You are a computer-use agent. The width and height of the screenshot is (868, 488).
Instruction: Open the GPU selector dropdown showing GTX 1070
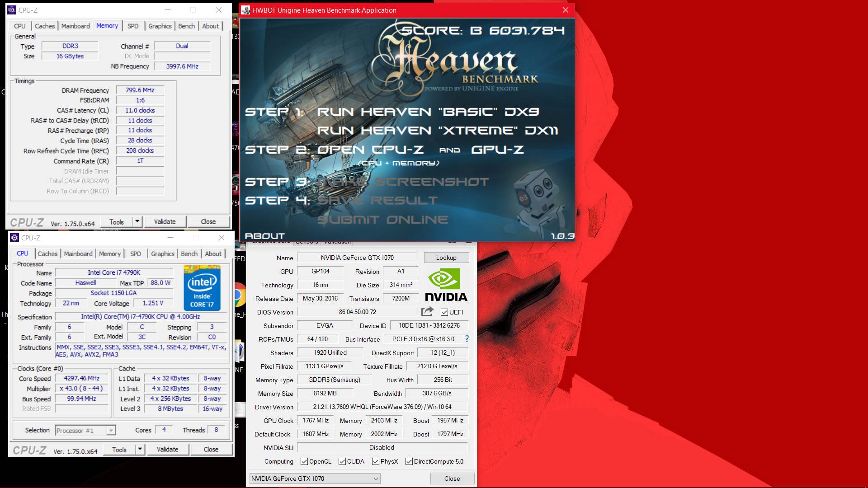coord(315,479)
